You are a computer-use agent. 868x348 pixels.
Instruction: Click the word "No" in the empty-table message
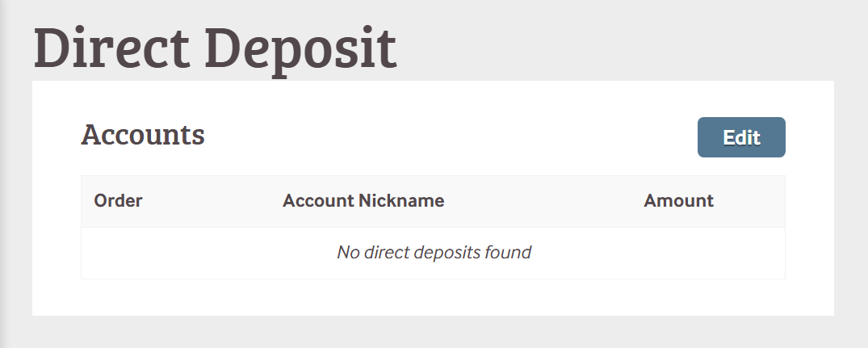(x=347, y=252)
